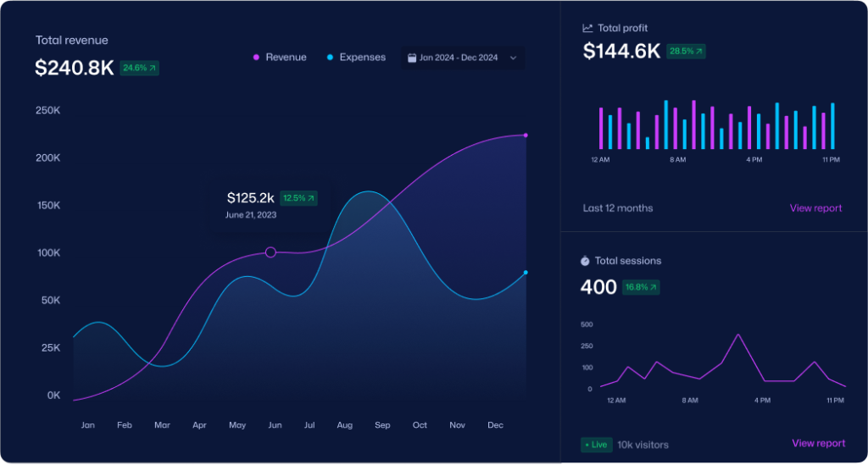Open View report under Total profit
This screenshot has height=465, width=868.
pyautogui.click(x=815, y=208)
